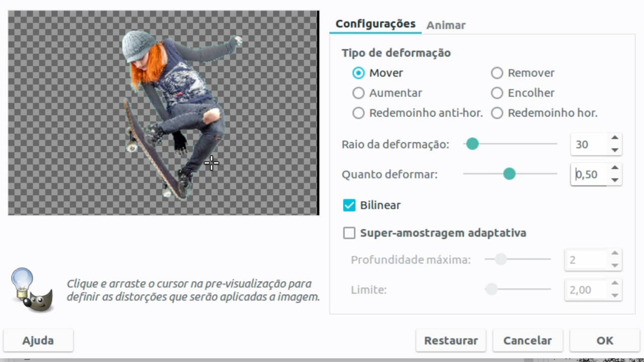The image size is (644, 362).
Task: Click the Quanto deformar slider handle
Action: (x=510, y=174)
